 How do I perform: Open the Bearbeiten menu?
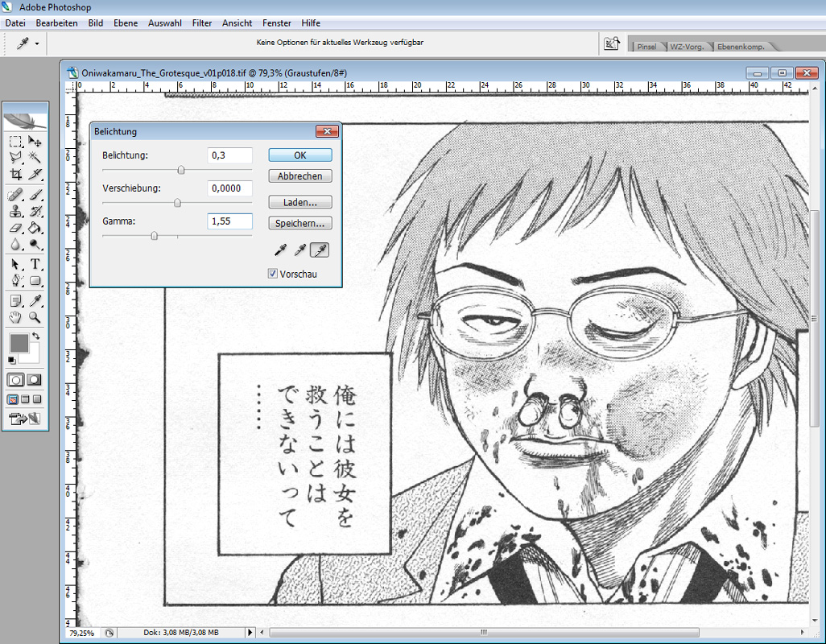tap(57, 23)
